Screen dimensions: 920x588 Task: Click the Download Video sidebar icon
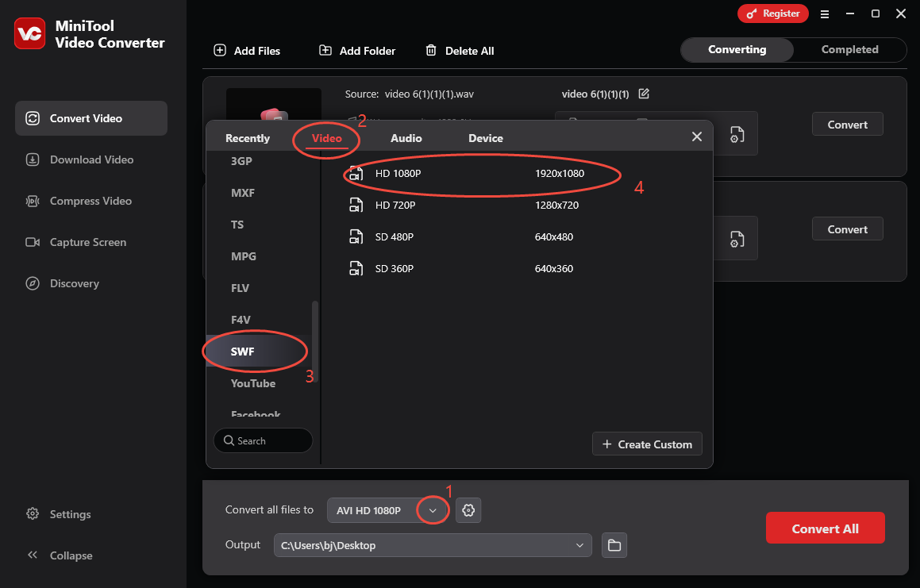(x=33, y=159)
